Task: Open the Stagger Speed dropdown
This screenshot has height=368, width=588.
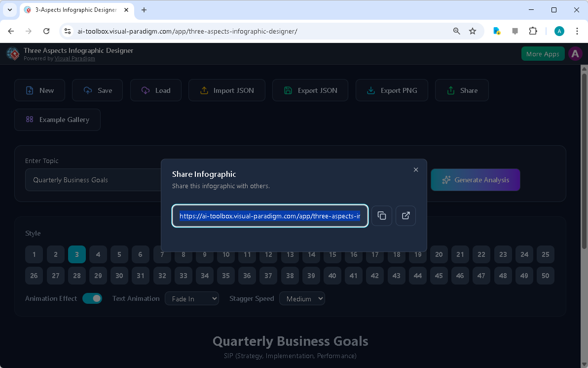Action: point(302,298)
